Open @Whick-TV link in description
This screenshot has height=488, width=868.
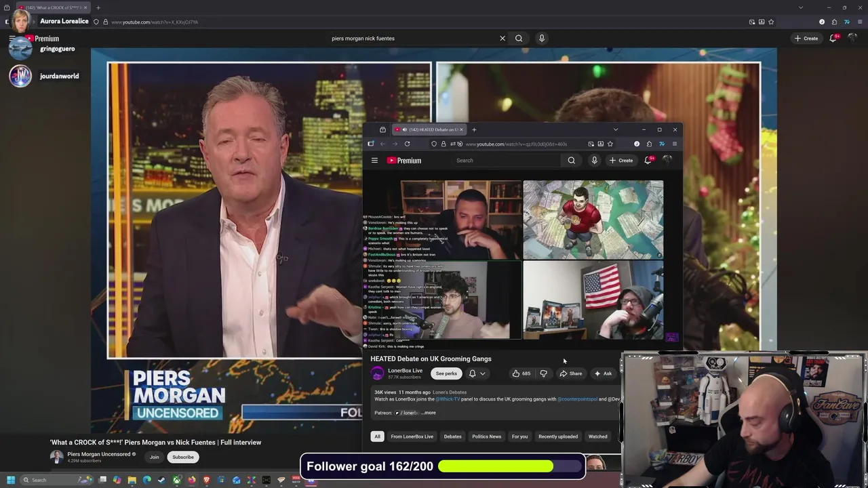click(448, 399)
